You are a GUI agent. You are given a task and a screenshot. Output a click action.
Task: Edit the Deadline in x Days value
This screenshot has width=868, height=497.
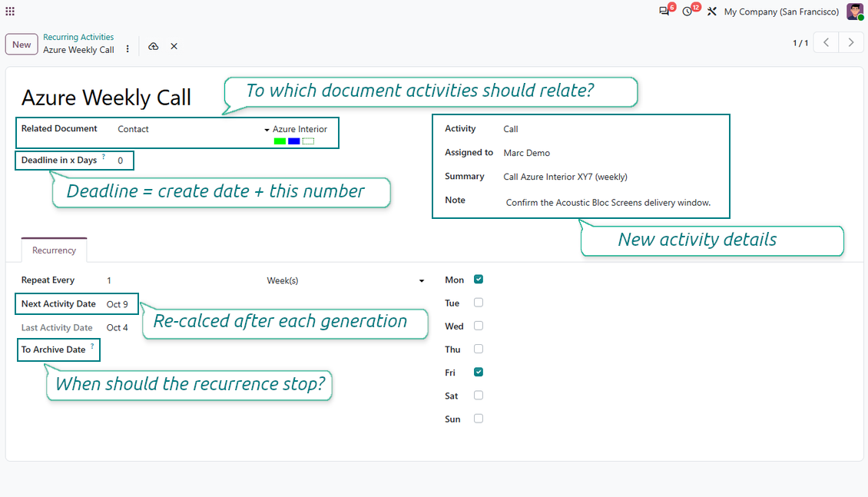tap(121, 161)
